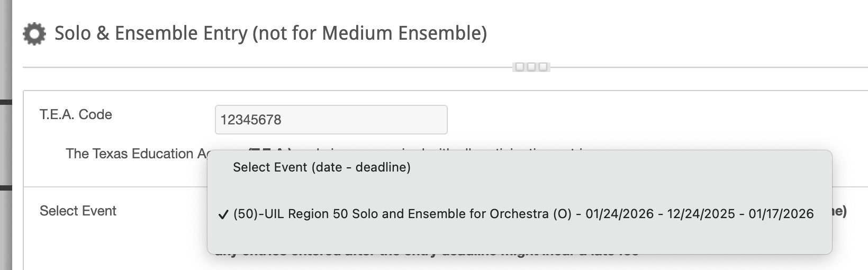Pick the 'Select Event (date - deadline)' placeholder option
Viewport: 868px width, 270px height.
519,167
